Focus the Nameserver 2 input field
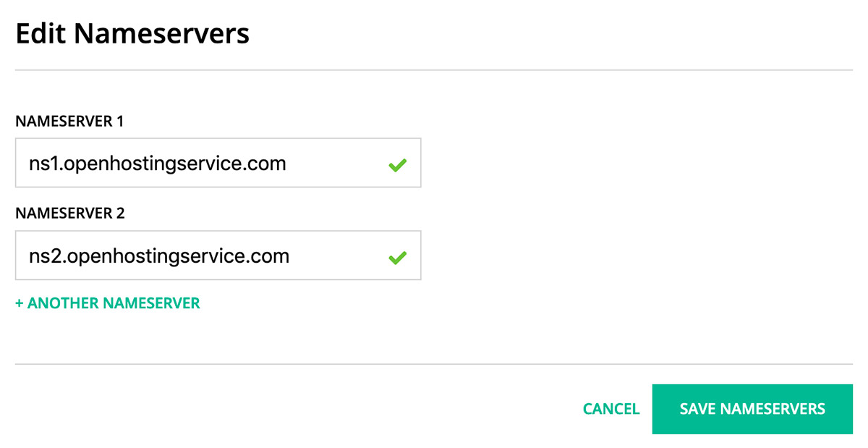This screenshot has width=868, height=448. (x=218, y=255)
